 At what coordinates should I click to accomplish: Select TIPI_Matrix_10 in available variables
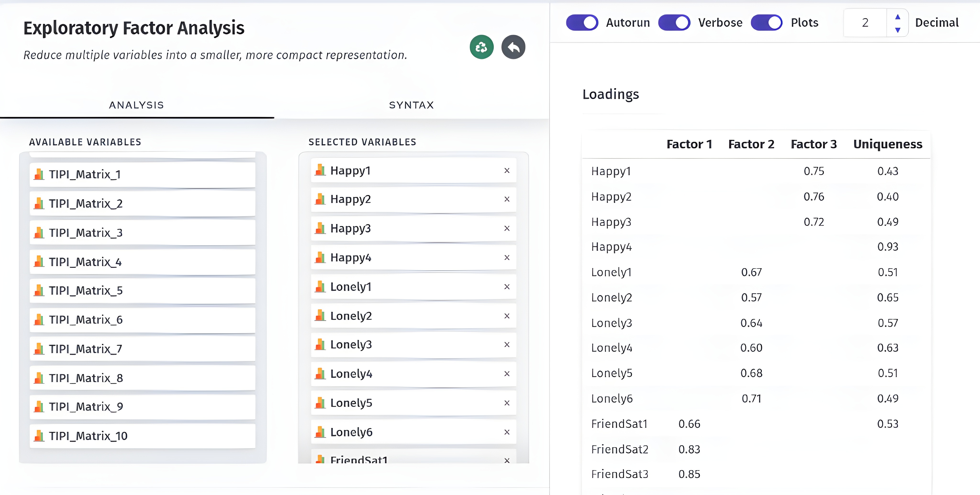pos(142,436)
